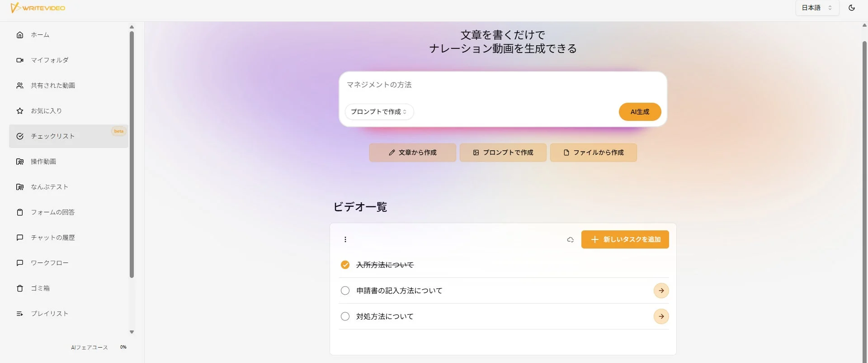Click the AIフェアユース usage indicator
Viewport: 868px width, 363px height.
tap(89, 347)
